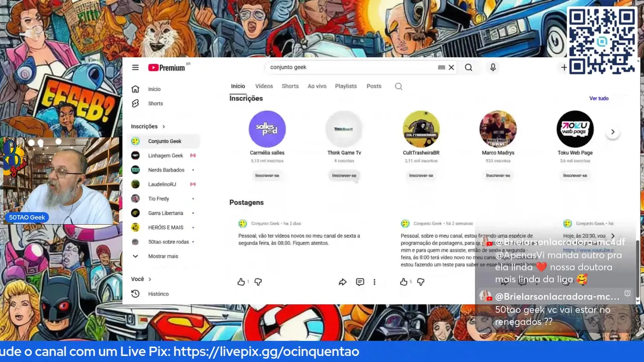Image resolution: width=644 pixels, height=362 pixels.
Task: Click the 50TAO Geek webcam label
Action: coord(27,218)
